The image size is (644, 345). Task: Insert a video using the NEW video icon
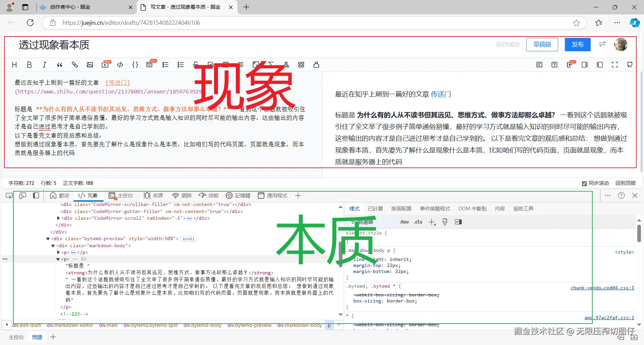[x=105, y=64]
